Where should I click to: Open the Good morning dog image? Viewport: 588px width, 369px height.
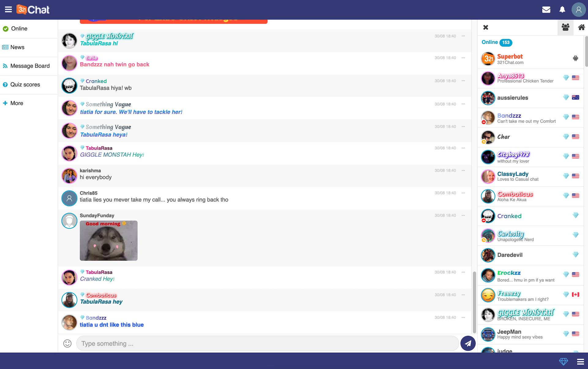(x=108, y=241)
